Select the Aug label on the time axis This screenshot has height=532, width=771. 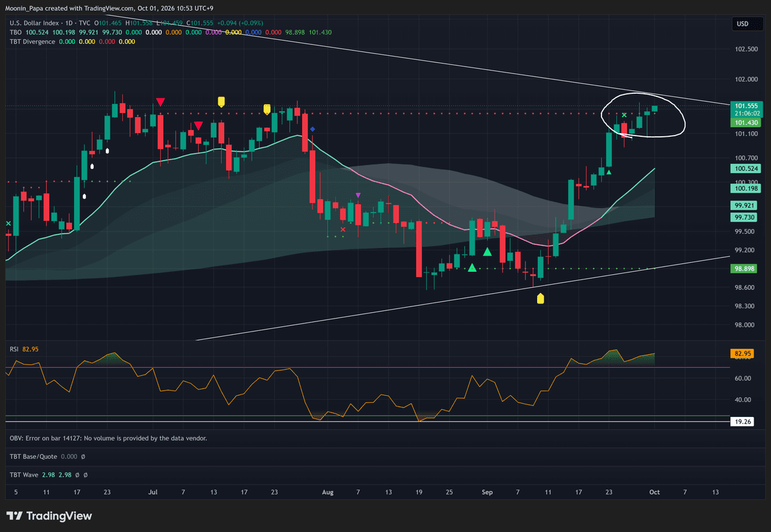[x=328, y=492]
